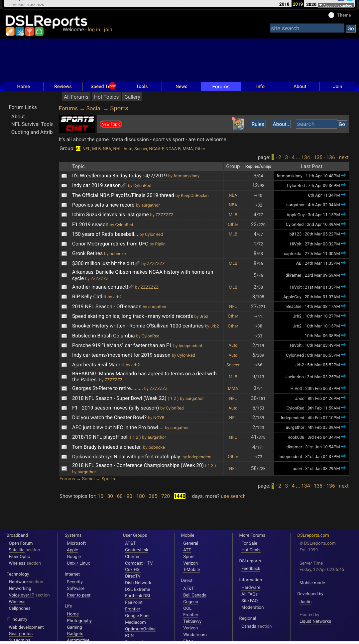Click the orange satellite icon under DSLReports logo
This screenshot has height=644, width=359.
[10, 32]
